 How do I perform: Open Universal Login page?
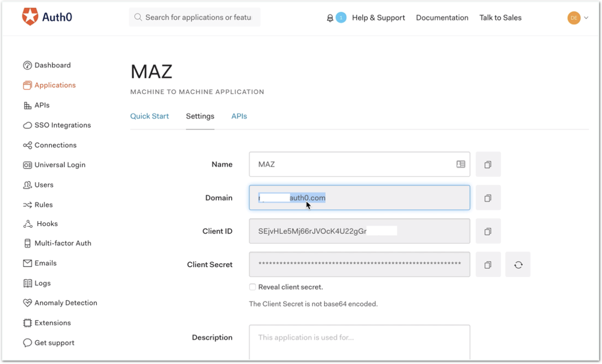click(60, 165)
